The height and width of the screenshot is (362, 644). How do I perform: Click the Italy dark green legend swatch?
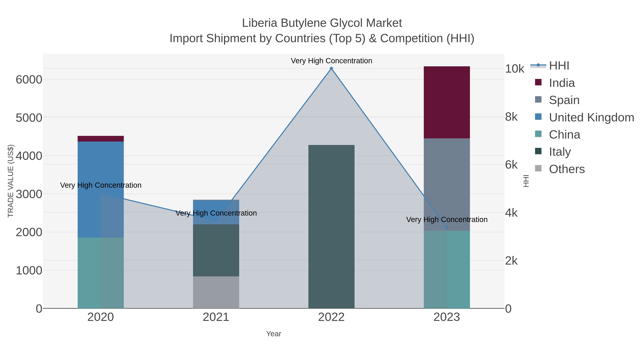[538, 151]
